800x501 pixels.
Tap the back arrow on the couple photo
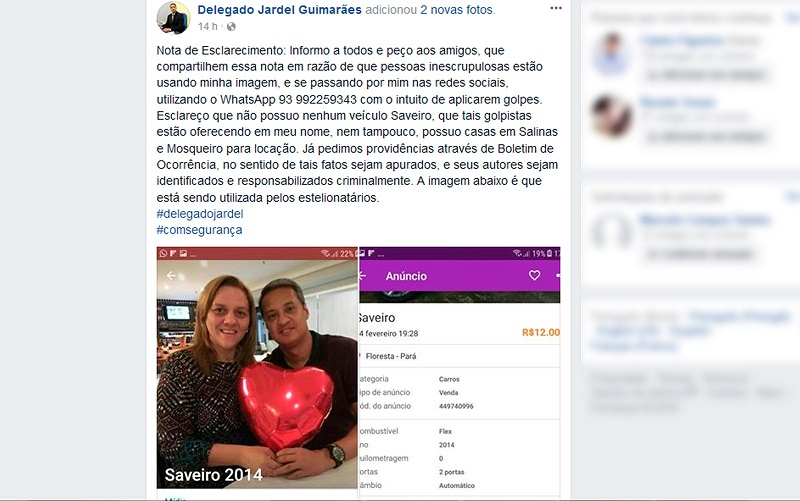171,275
